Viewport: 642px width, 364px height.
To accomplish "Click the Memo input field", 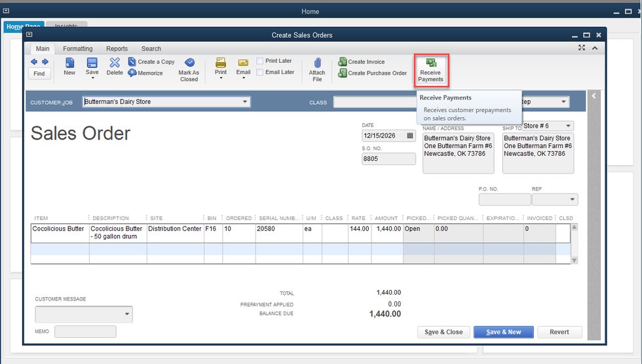I will (85, 332).
